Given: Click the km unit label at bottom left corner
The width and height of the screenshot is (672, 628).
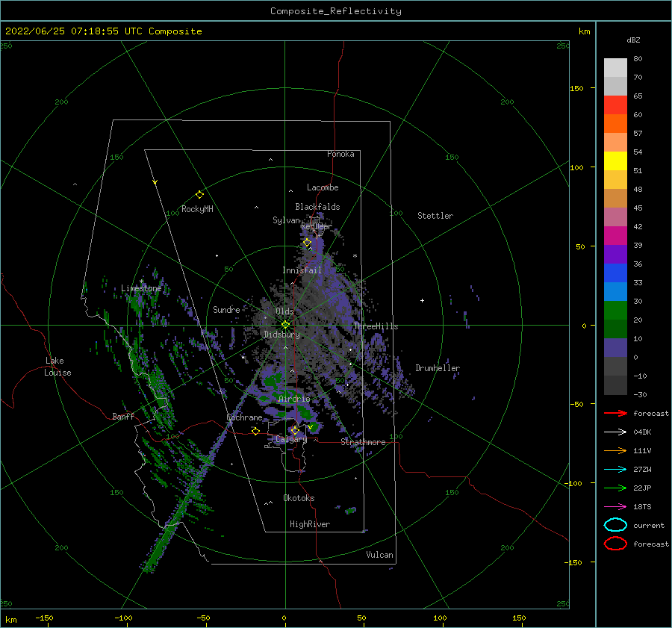Looking at the screenshot, I should (10, 620).
